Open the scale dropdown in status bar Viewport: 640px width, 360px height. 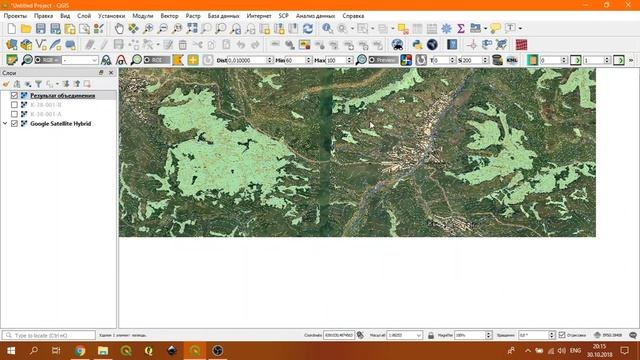click(418, 335)
